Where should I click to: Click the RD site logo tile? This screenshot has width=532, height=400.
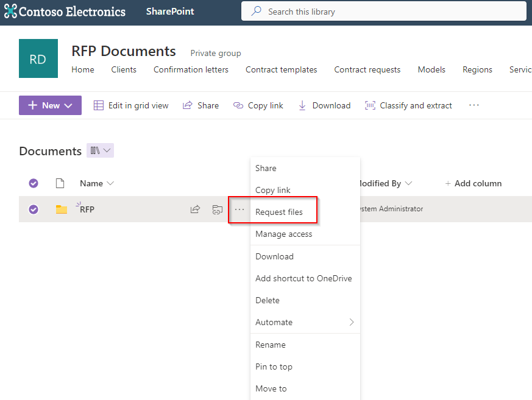point(38,58)
